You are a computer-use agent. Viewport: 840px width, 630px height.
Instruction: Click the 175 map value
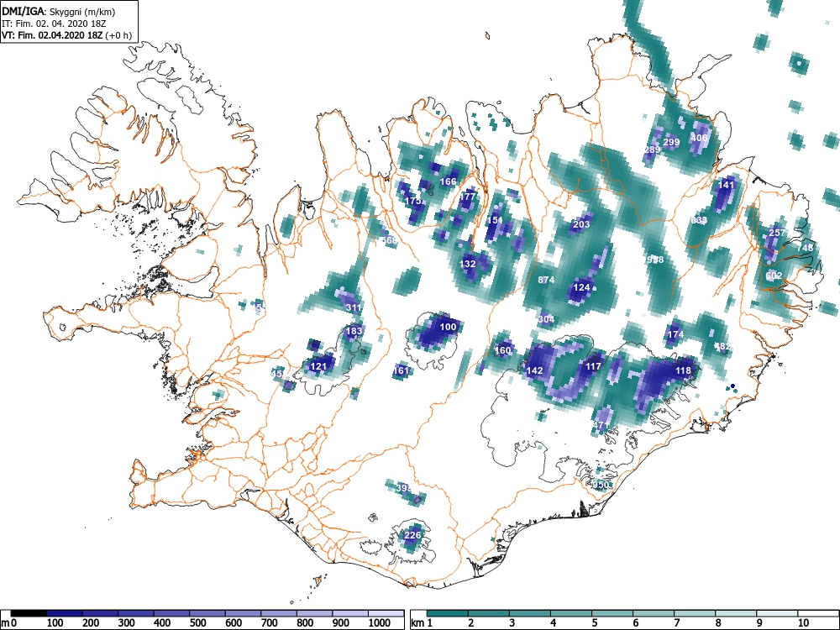(413, 201)
